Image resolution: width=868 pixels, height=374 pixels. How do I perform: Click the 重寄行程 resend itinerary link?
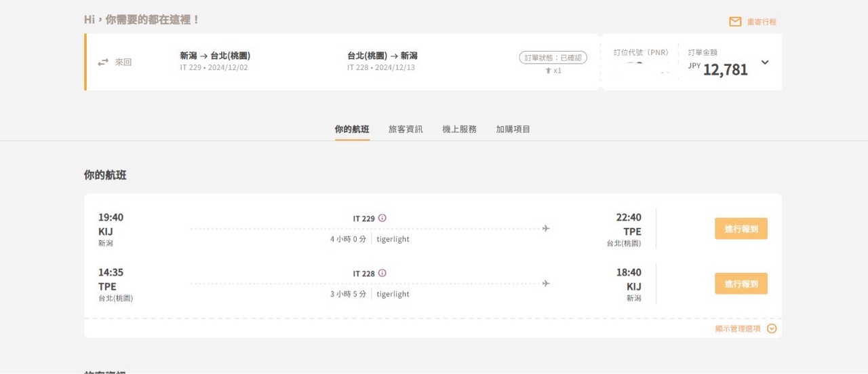(x=762, y=22)
